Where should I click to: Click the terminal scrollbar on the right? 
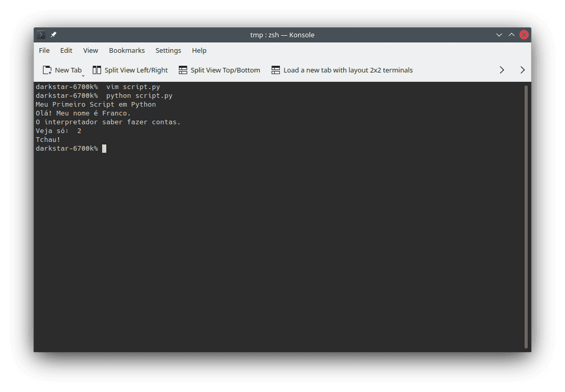pyautogui.click(x=526, y=214)
